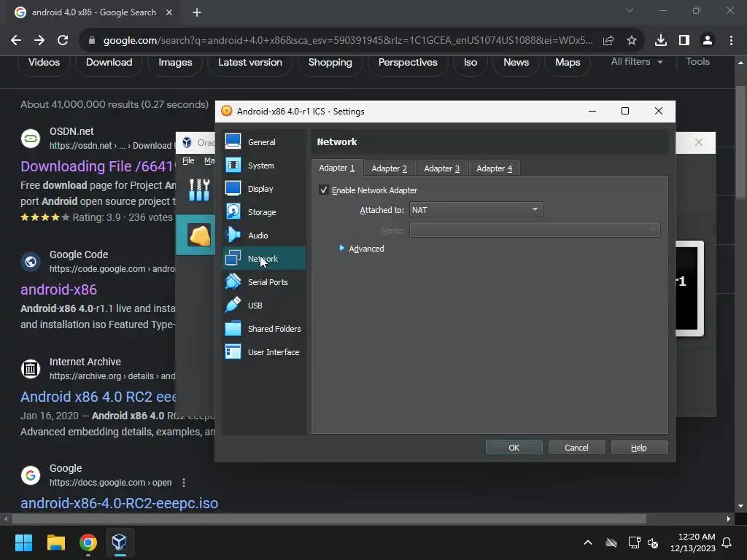747x560 pixels.
Task: Select the Network icon in sidebar
Action: [233, 258]
